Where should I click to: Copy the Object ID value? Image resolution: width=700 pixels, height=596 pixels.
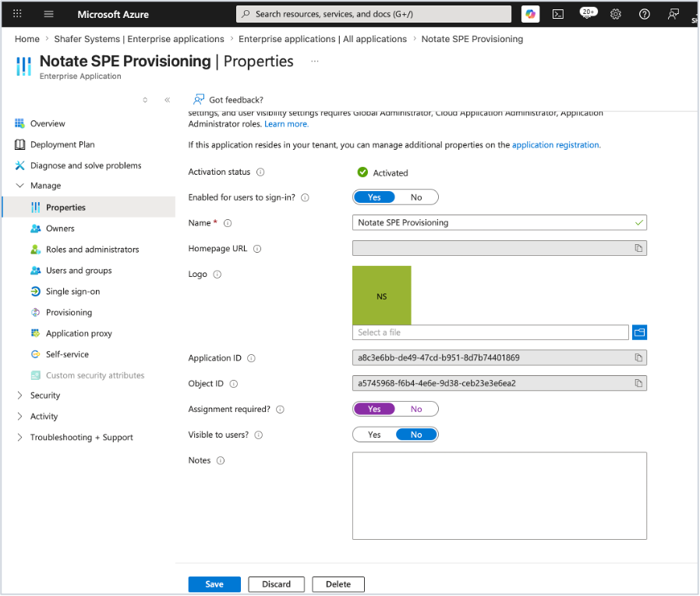pos(638,383)
